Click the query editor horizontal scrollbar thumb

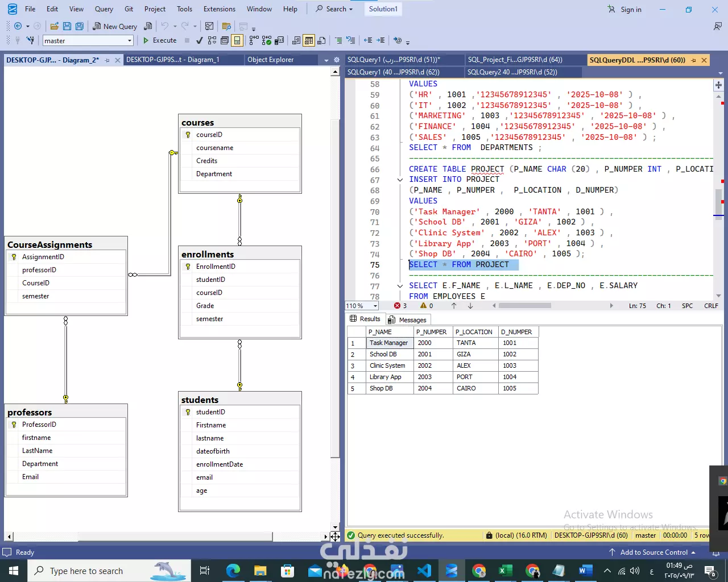coord(525,306)
